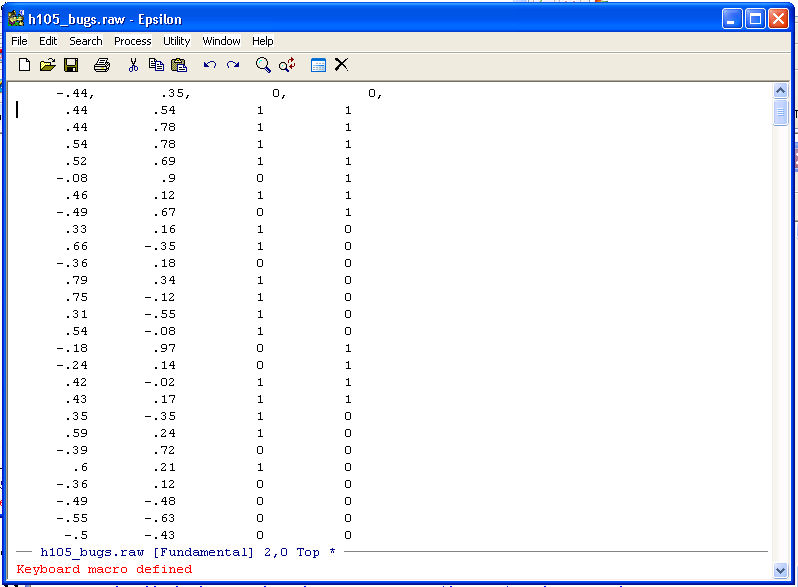Open the File menu
The image size is (798, 587).
[x=19, y=41]
